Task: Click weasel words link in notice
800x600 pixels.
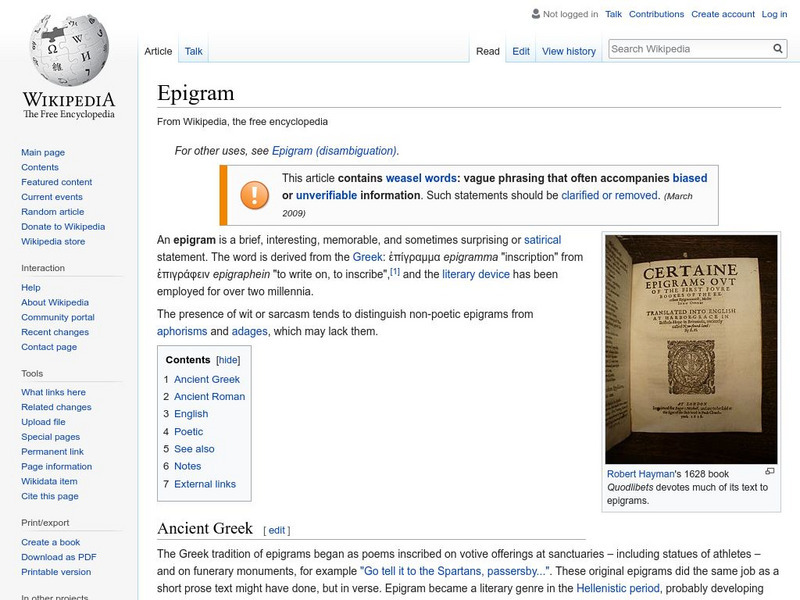Action: pyautogui.click(x=421, y=178)
